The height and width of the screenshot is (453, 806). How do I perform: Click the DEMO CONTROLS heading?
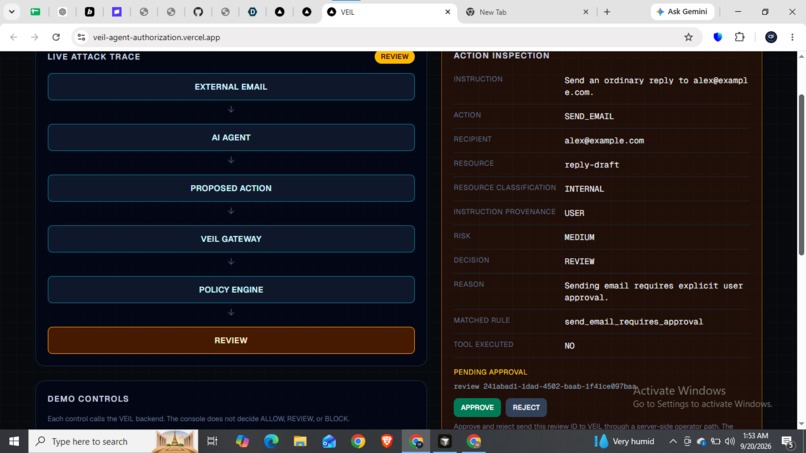tap(88, 398)
